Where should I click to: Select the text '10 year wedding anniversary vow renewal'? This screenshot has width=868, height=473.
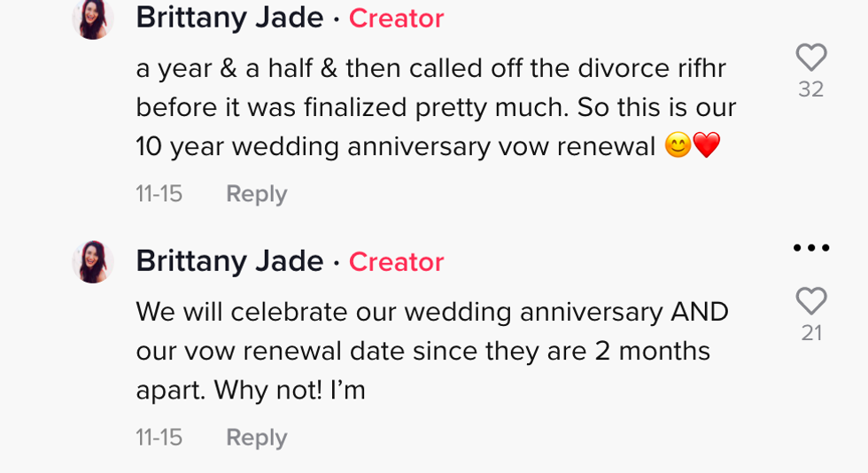click(x=395, y=147)
